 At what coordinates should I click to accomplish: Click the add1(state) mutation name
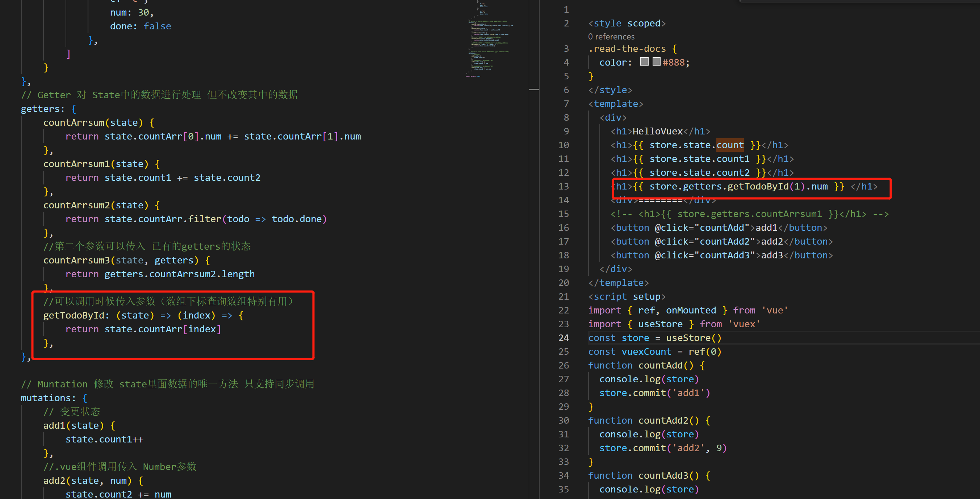tap(54, 425)
